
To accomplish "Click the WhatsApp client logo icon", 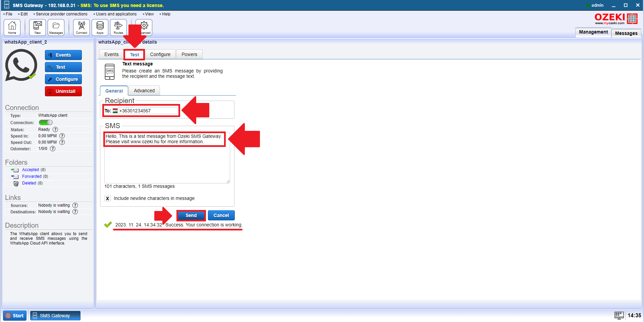I will tap(21, 65).
